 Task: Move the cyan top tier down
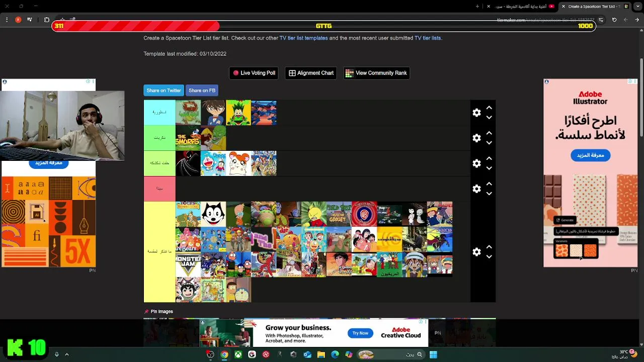(x=489, y=118)
